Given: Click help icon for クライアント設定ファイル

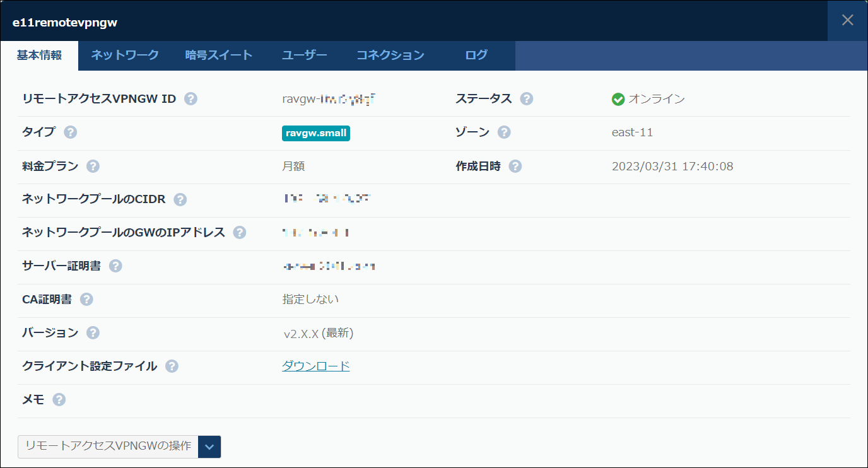Looking at the screenshot, I should click(x=171, y=365).
